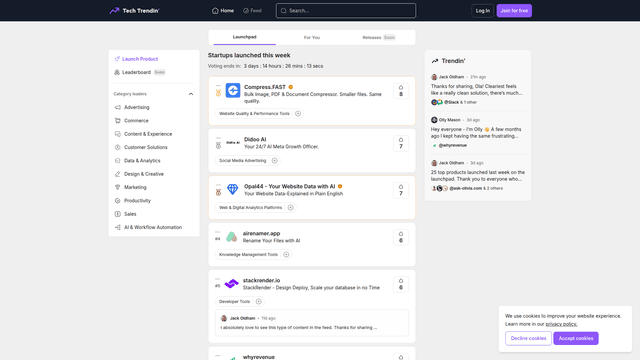Screen dimensions: 640x360
Task: Click the Accept cookies button
Action: pos(576,338)
